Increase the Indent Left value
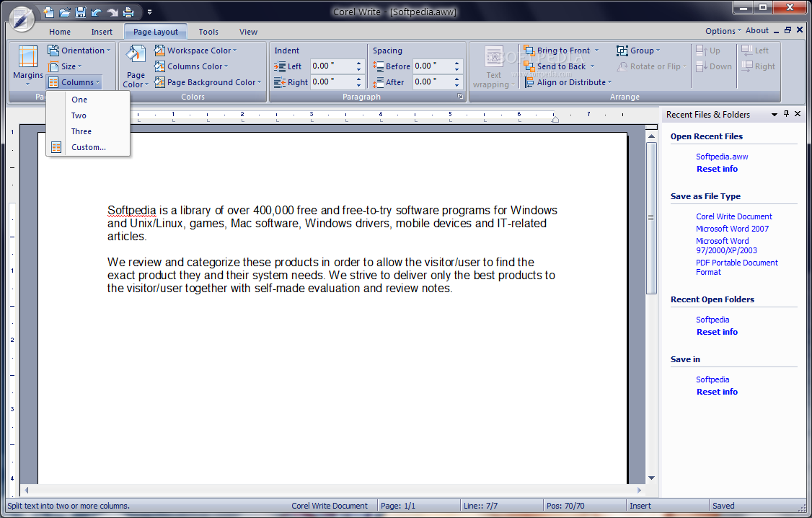This screenshot has width=812, height=518. pyautogui.click(x=359, y=63)
